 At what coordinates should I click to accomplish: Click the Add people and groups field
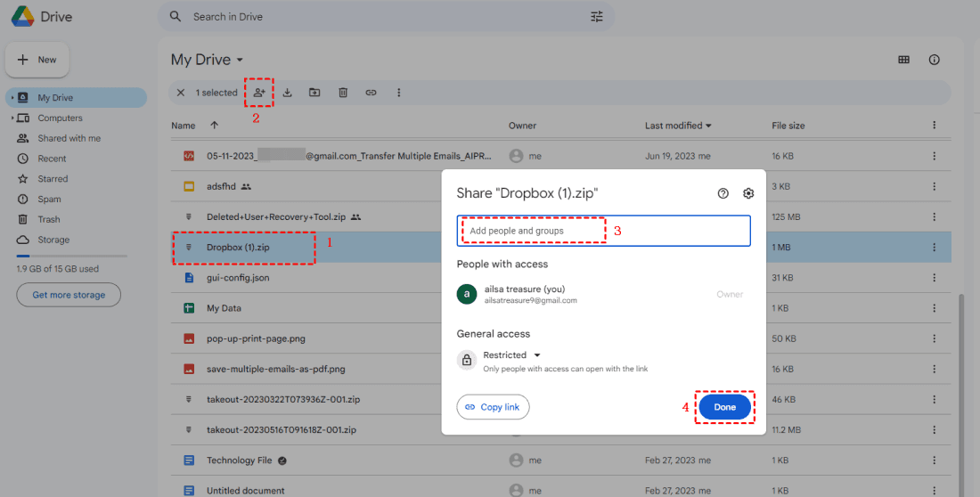pyautogui.click(x=604, y=231)
